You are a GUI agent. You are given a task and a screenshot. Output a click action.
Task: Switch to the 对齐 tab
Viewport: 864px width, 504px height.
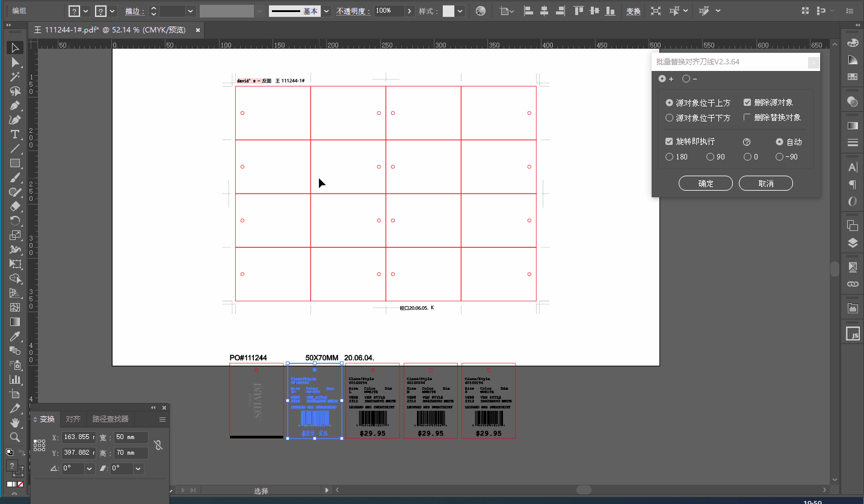pos(73,419)
